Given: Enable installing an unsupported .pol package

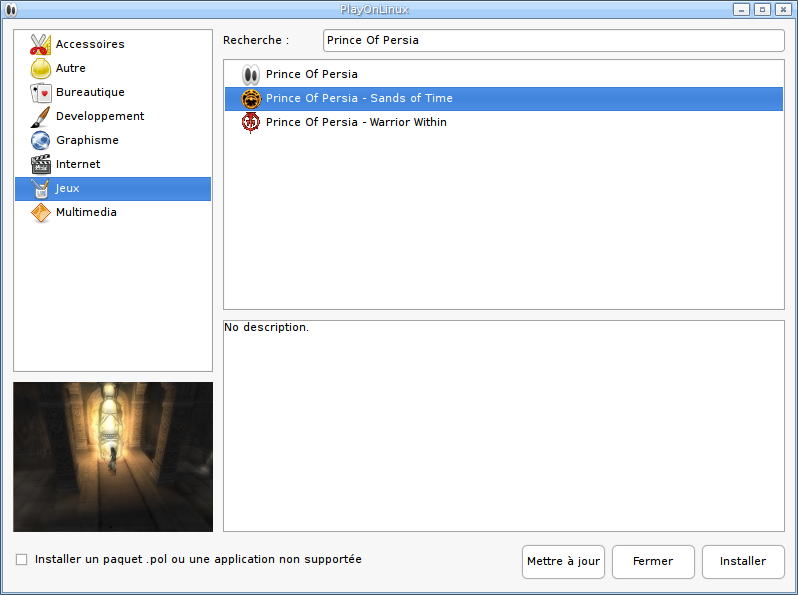Looking at the screenshot, I should click(x=21, y=559).
